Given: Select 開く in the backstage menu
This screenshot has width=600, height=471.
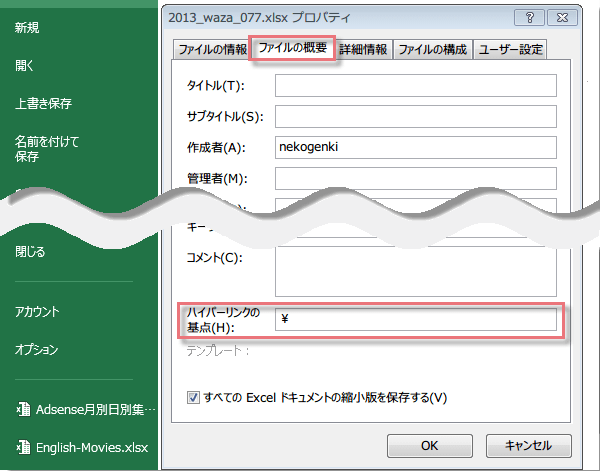Looking at the screenshot, I should (24, 66).
